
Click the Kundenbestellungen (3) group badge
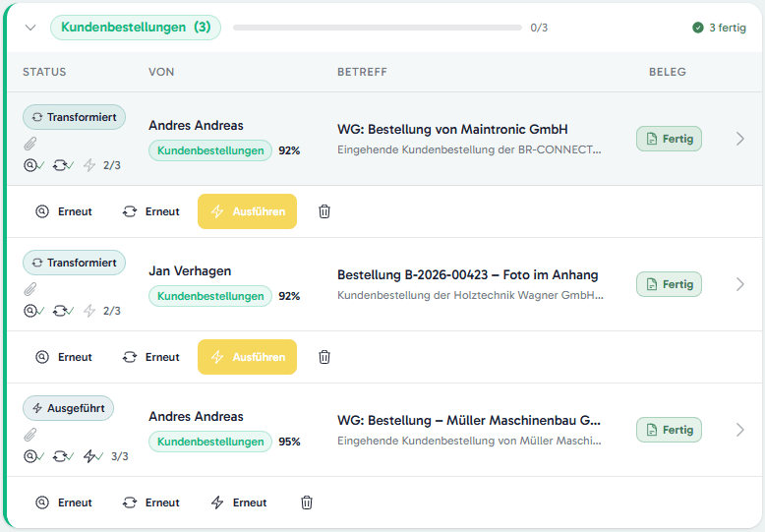coord(136,28)
